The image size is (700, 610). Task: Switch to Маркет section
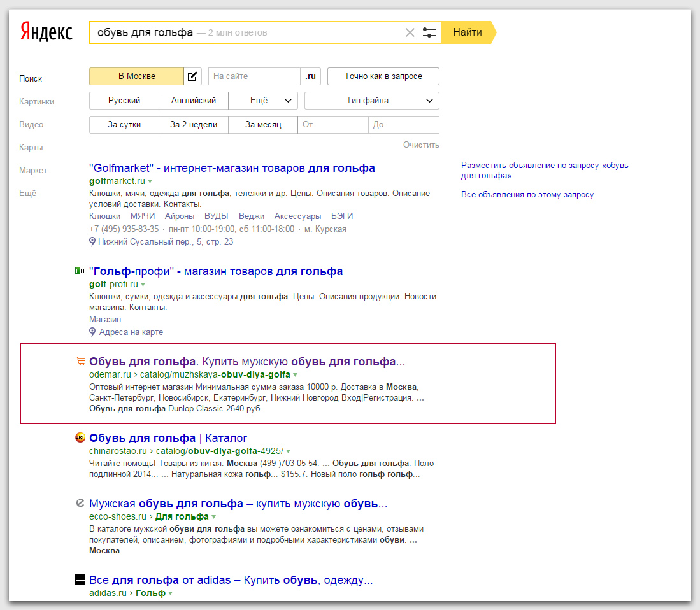33,170
